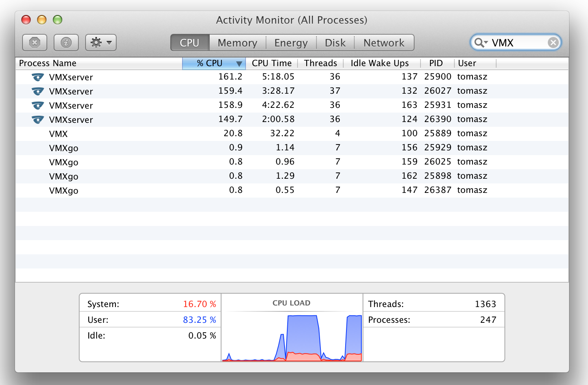The image size is (588, 385).
Task: Clear the VMX search field
Action: click(x=553, y=43)
